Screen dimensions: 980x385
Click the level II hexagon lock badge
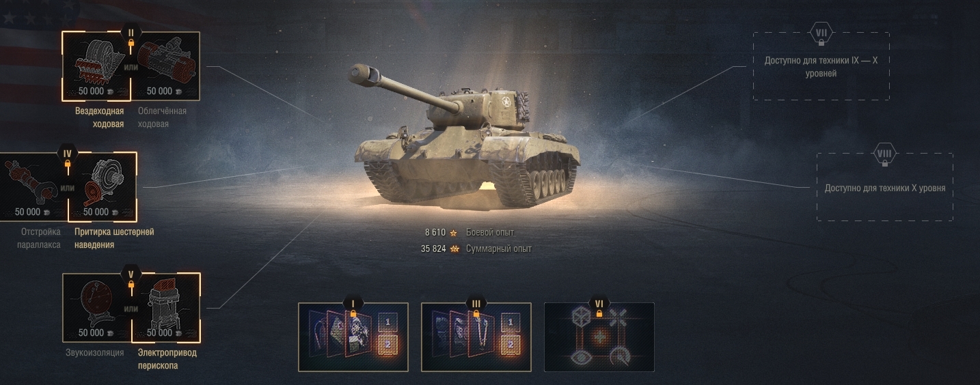(131, 33)
